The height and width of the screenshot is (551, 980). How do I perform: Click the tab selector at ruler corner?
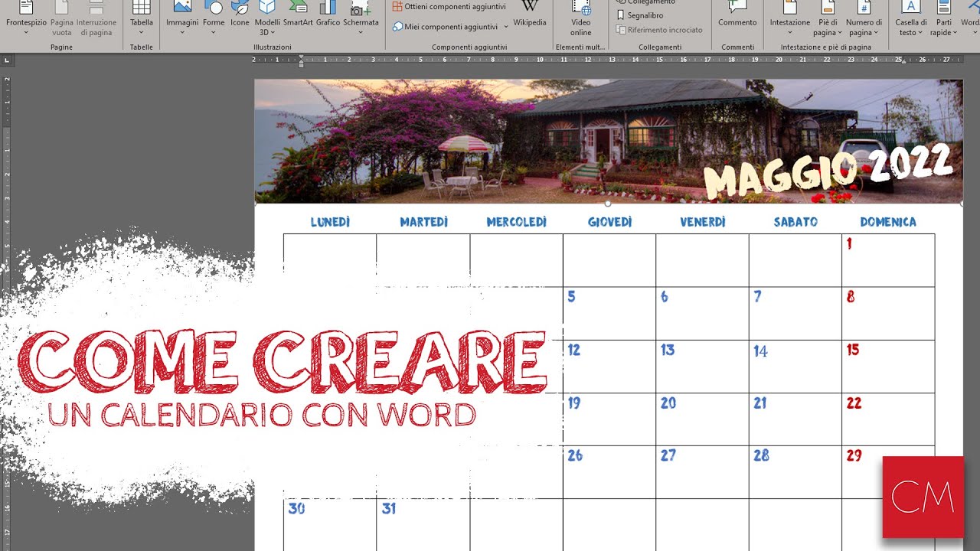coord(7,60)
